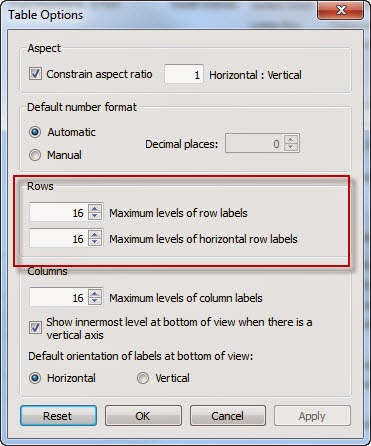Click the row labels levels field
Screen dimensions: 371x446
pos(59,212)
